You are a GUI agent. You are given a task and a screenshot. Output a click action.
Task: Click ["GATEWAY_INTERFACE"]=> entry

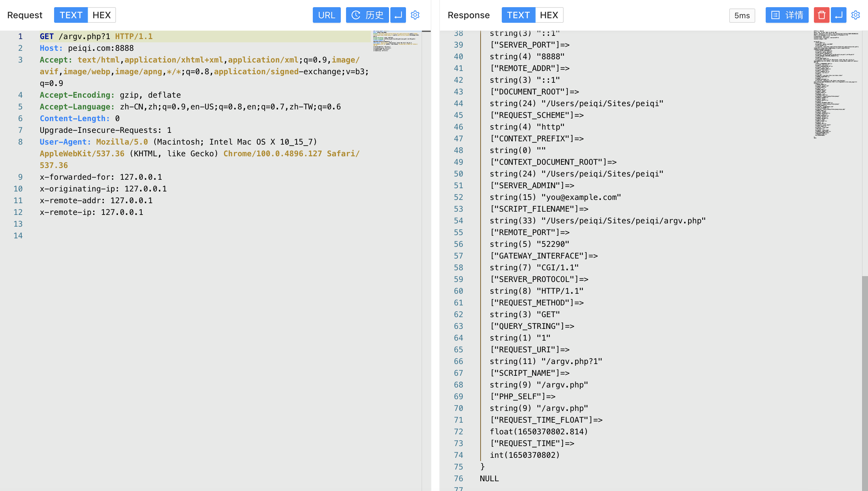click(x=544, y=256)
